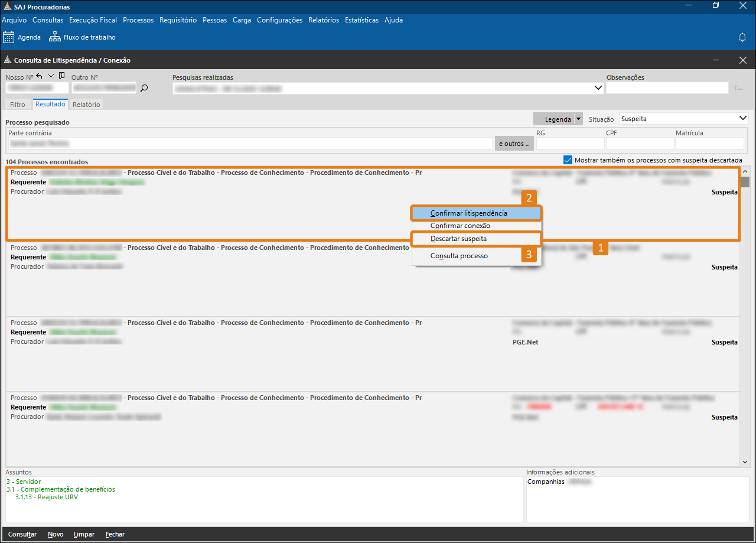
Task: Click the results list scrollbar down arrow
Action: tap(745, 461)
